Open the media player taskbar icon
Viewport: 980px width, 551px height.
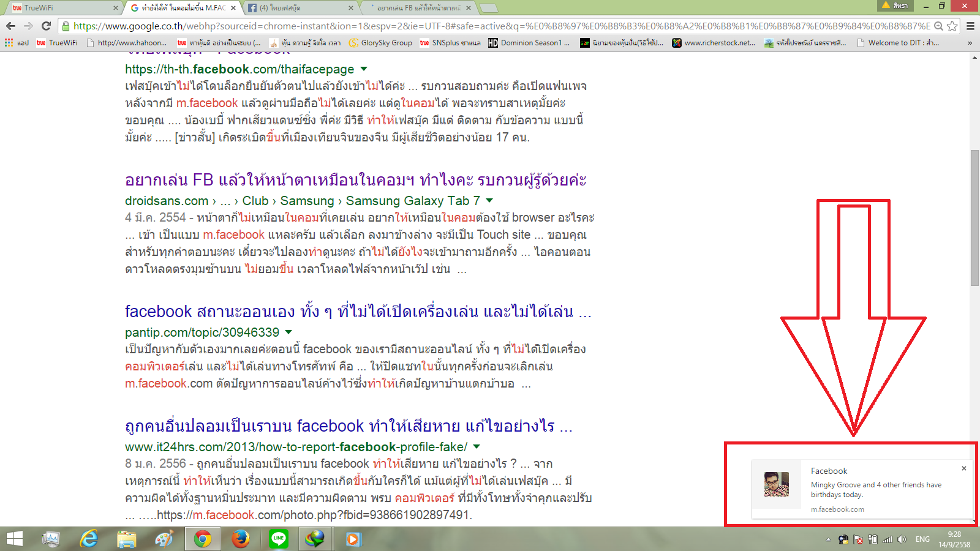pyautogui.click(x=353, y=539)
